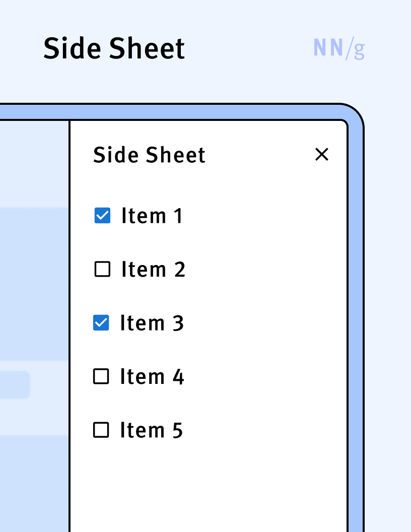The image size is (411, 532).
Task: Uncheck the Item 1 checkbox
Action: 102,216
